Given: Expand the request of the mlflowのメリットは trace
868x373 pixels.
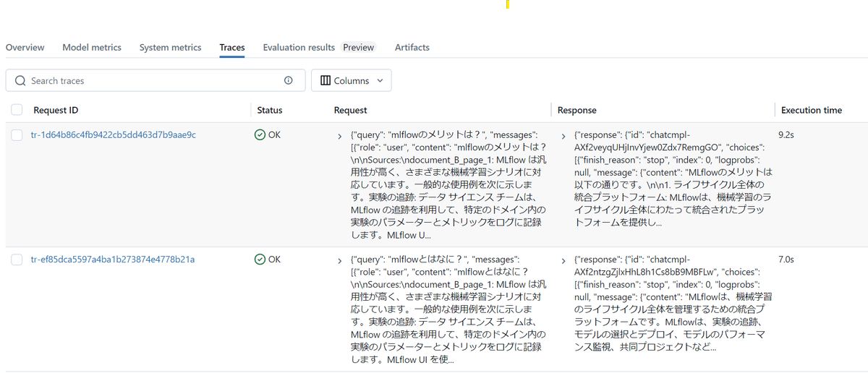Looking at the screenshot, I should 340,136.
